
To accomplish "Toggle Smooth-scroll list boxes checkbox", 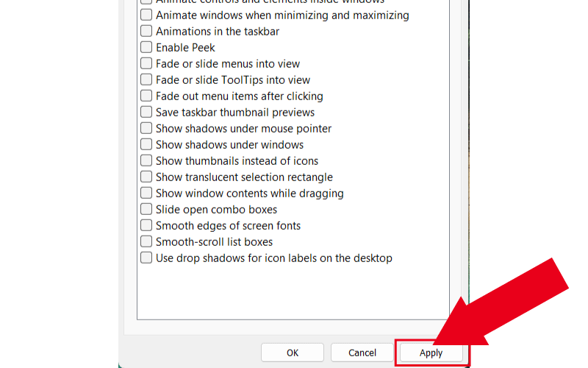I will (146, 241).
